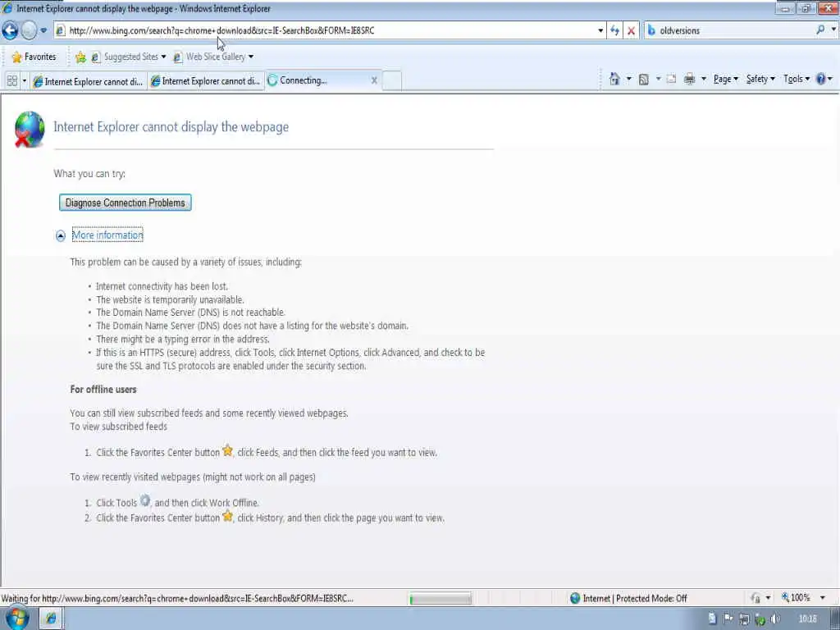Click Internet Explorer taskbar button
The height and width of the screenshot is (630, 840).
coord(52,619)
